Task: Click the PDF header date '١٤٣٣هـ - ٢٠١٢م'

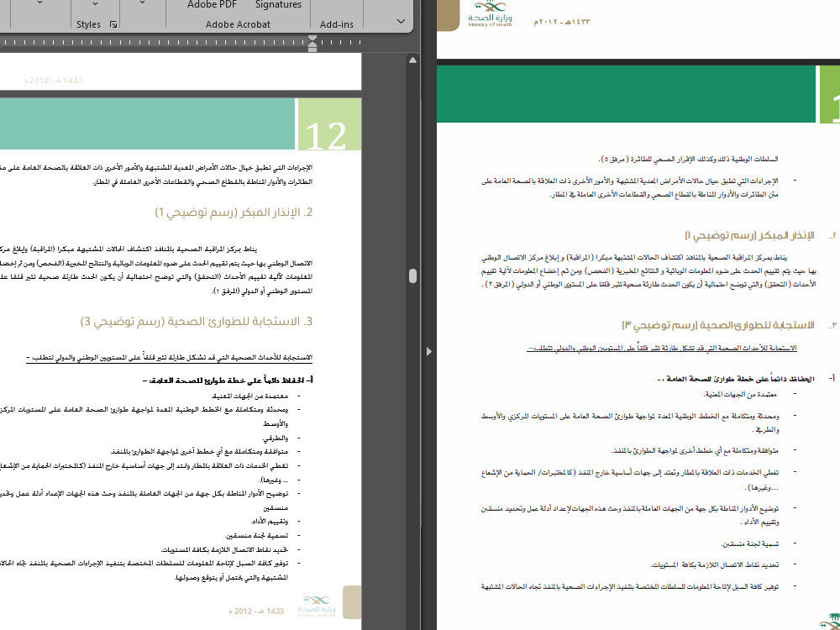Action: tap(561, 22)
